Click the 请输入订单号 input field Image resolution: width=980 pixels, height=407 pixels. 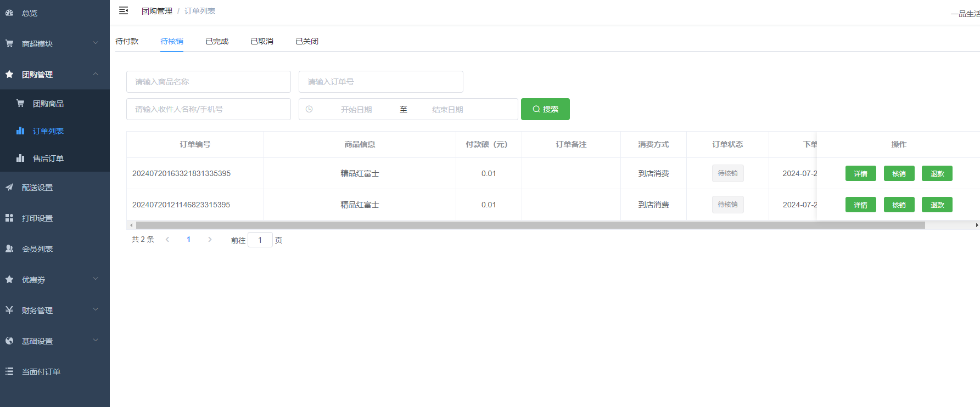click(x=380, y=82)
